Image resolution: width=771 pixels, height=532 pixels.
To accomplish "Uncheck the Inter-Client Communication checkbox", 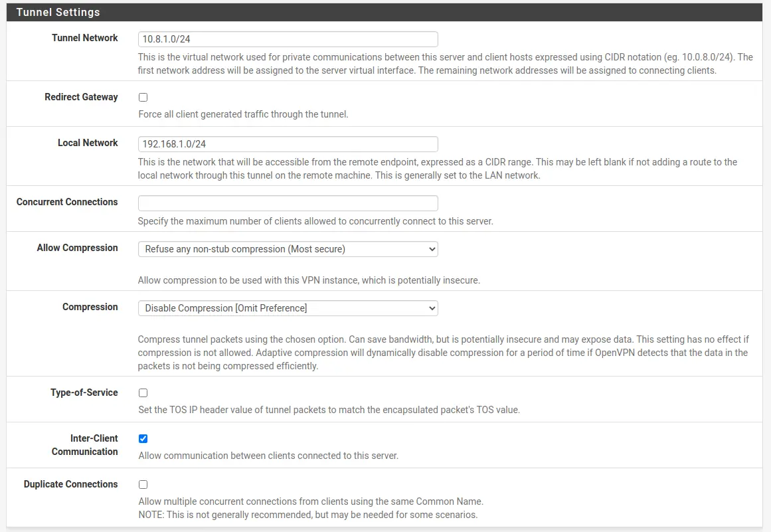I will [x=143, y=438].
